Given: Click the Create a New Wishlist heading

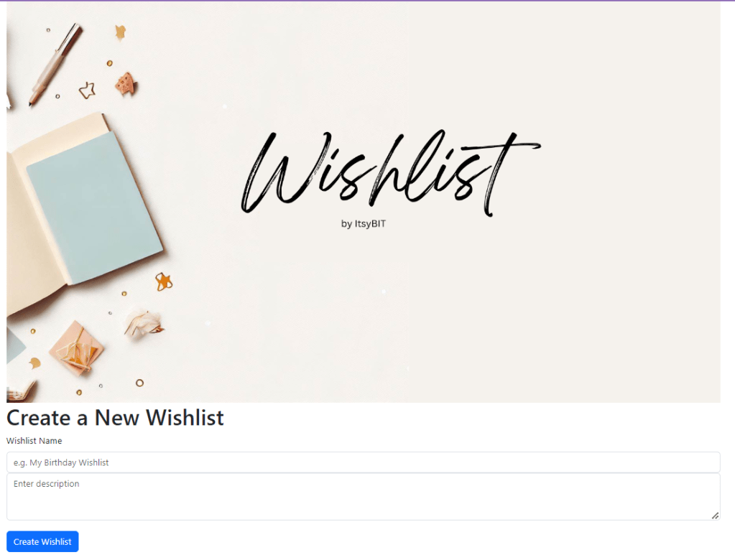Looking at the screenshot, I should 115,418.
